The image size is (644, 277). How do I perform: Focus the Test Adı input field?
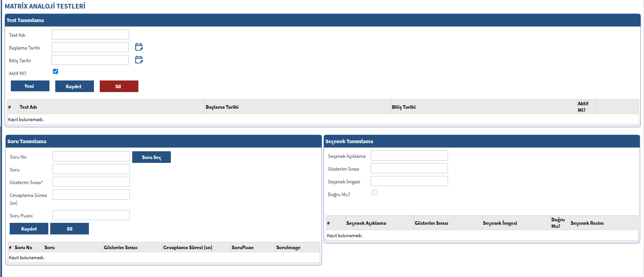pos(90,35)
